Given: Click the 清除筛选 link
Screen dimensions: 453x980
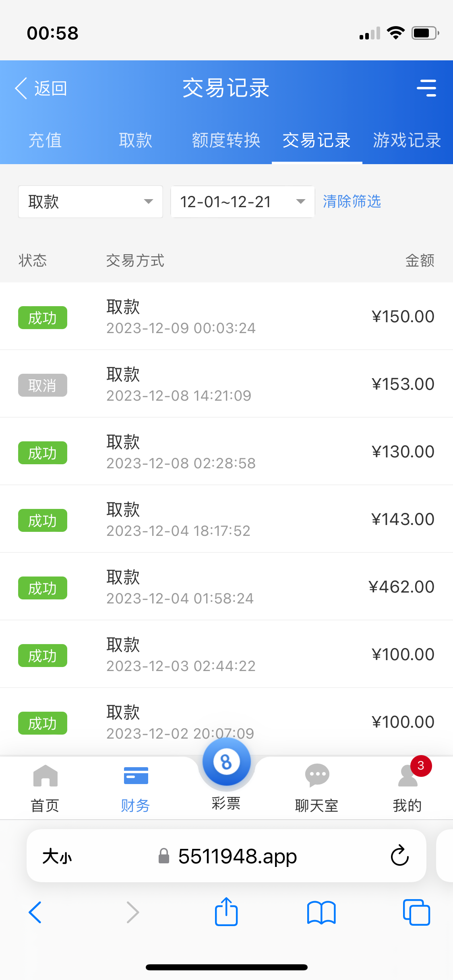Looking at the screenshot, I should coord(352,202).
